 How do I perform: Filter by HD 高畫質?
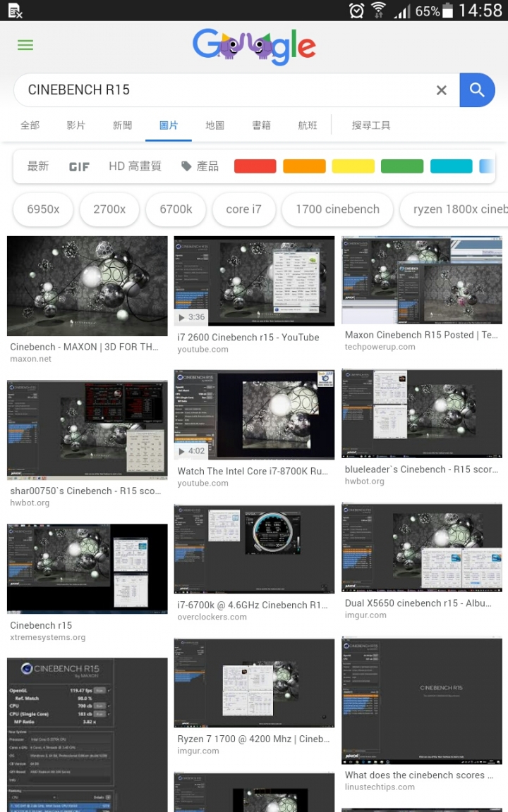tap(135, 166)
